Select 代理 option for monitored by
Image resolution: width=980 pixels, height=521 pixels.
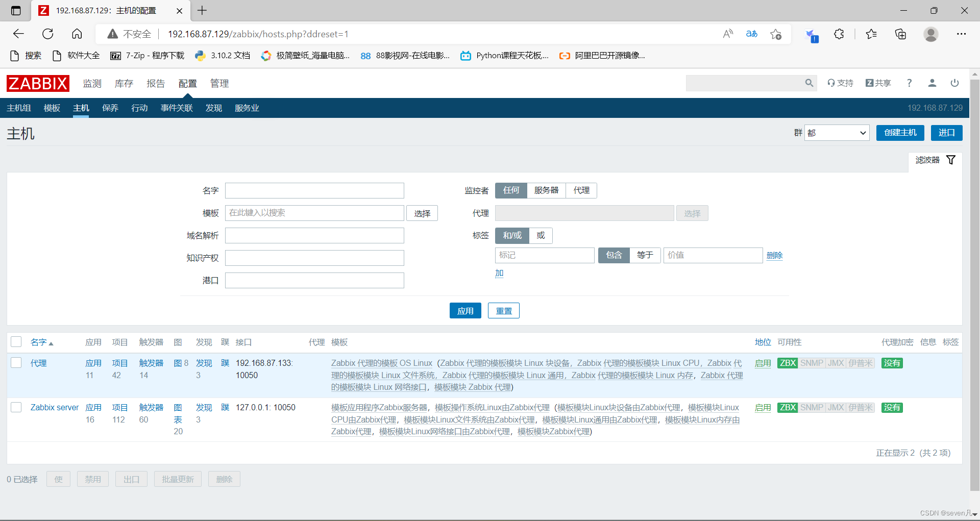click(x=581, y=190)
